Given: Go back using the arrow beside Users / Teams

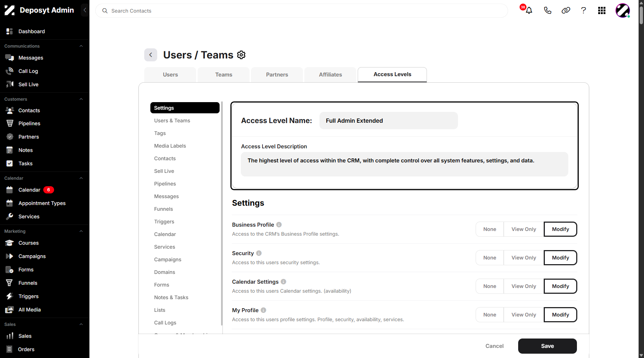Looking at the screenshot, I should (151, 55).
